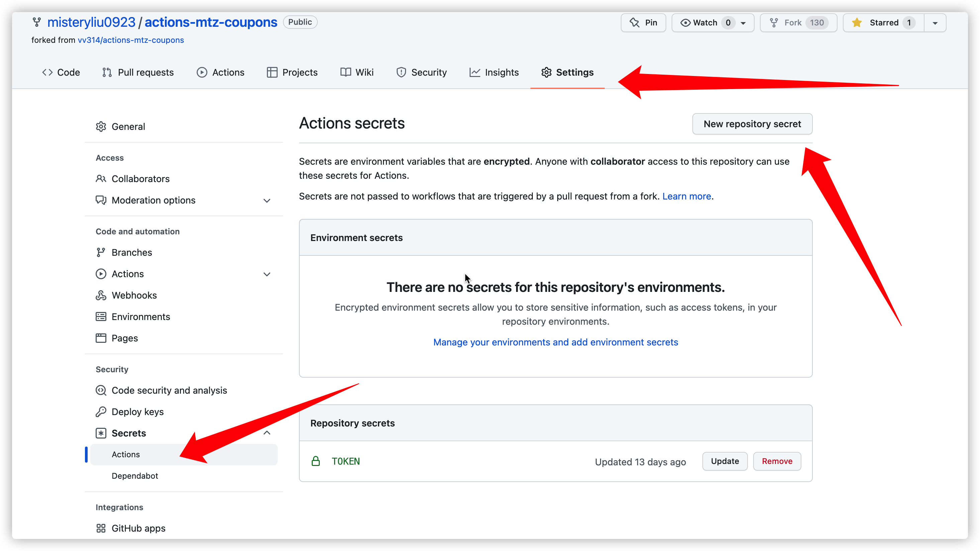Click the Collaborators people icon
Image resolution: width=980 pixels, height=551 pixels.
coord(101,178)
